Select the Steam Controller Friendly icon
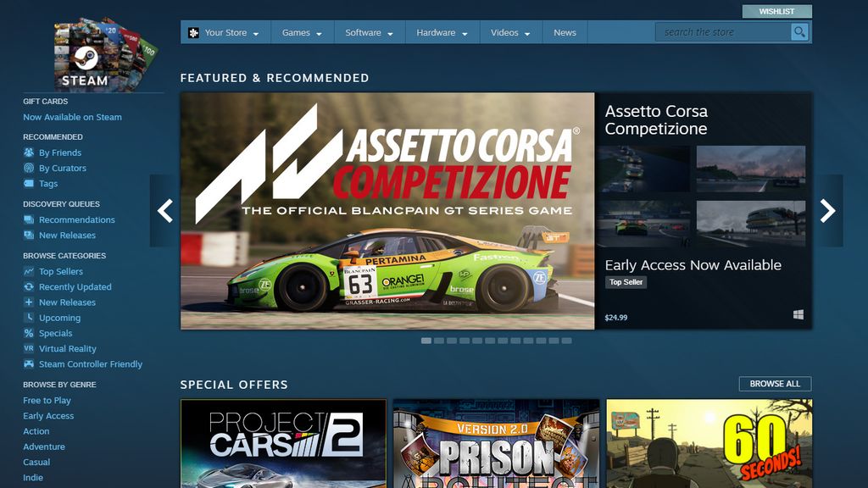 29,363
